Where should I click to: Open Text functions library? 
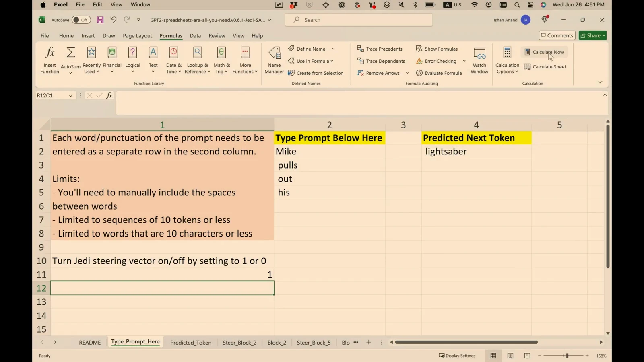pos(153,60)
